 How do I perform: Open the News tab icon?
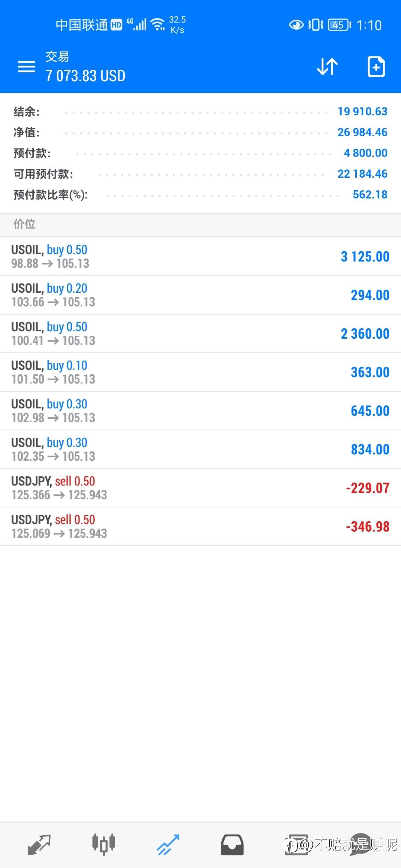[x=296, y=845]
